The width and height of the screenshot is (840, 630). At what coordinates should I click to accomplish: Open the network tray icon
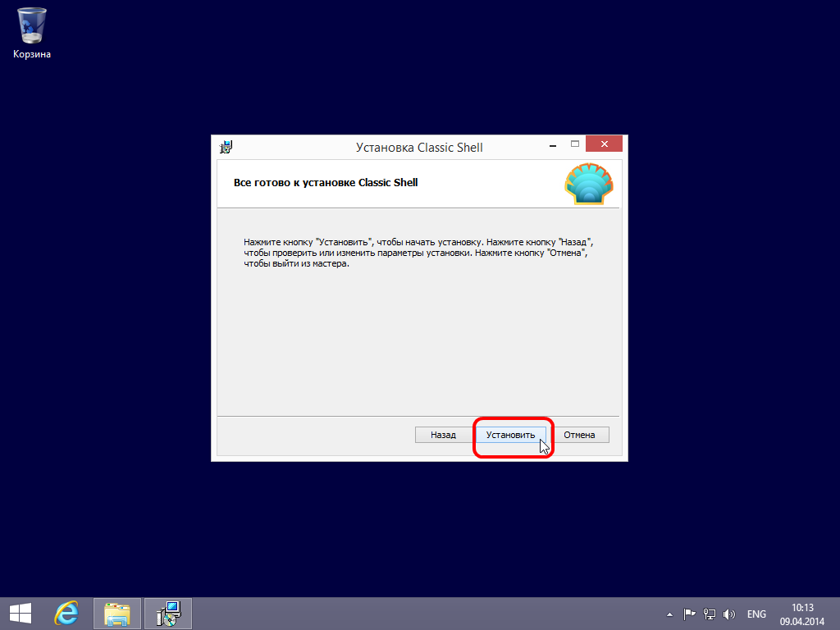click(710, 614)
